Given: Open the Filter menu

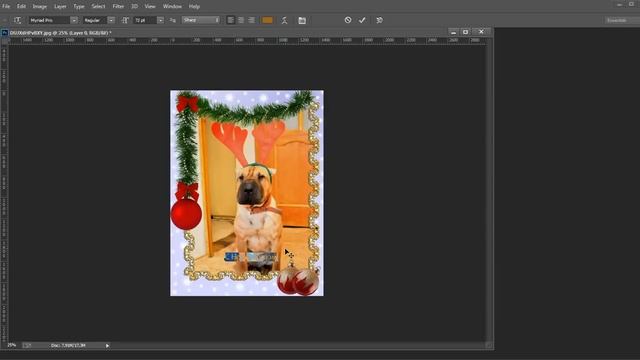Looking at the screenshot, I should tap(118, 7).
